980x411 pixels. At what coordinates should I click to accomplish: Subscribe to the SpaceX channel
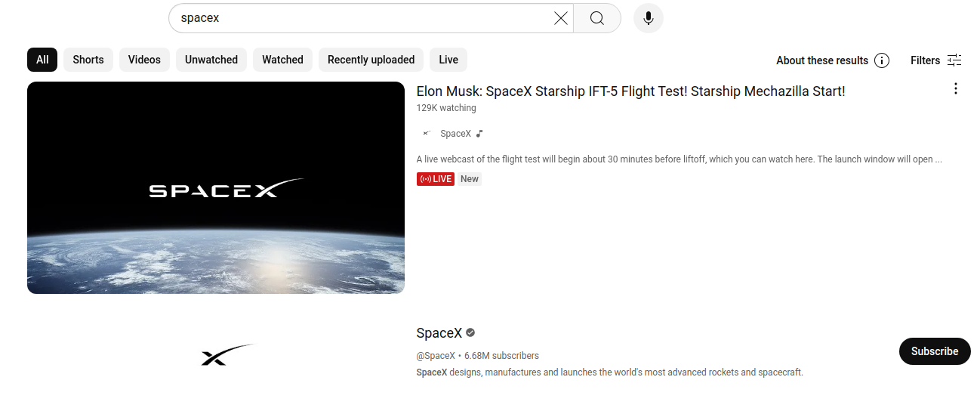click(935, 351)
